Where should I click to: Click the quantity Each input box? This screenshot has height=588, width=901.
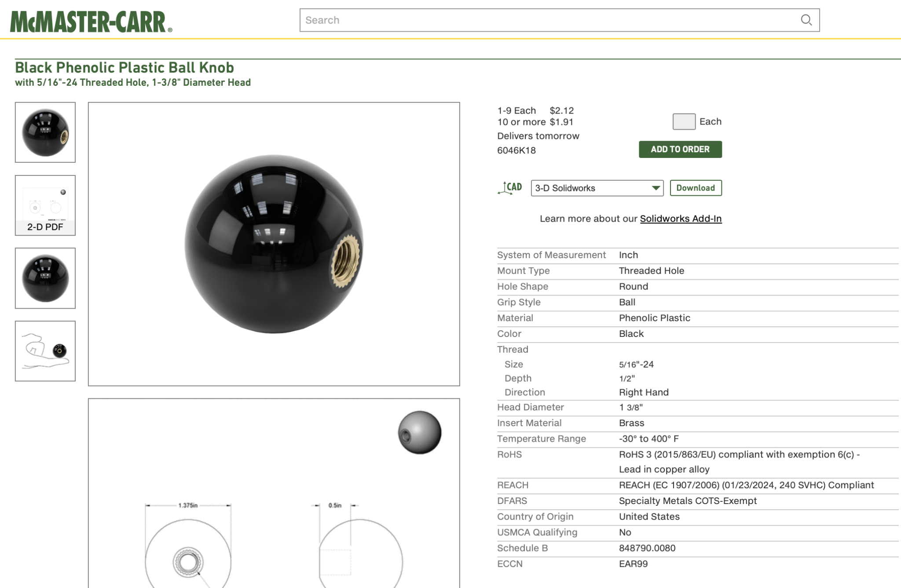684,121
